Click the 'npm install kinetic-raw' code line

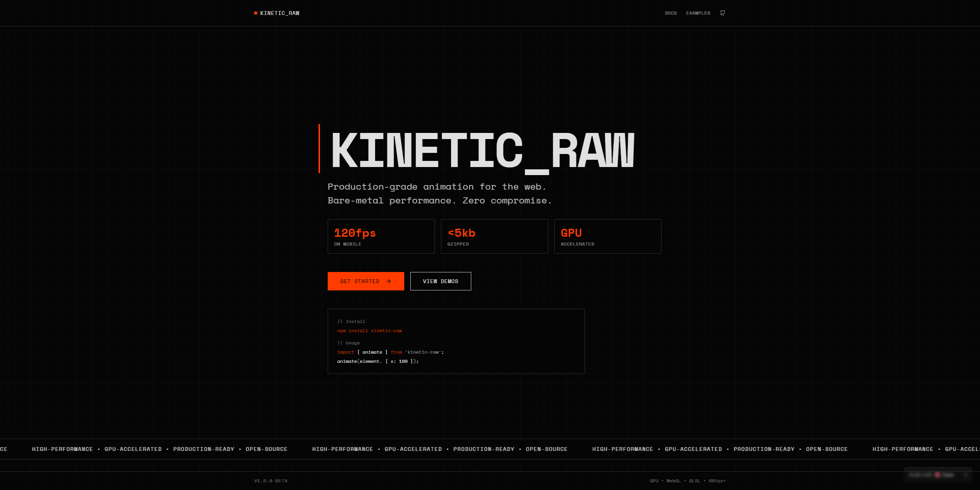tap(369, 331)
